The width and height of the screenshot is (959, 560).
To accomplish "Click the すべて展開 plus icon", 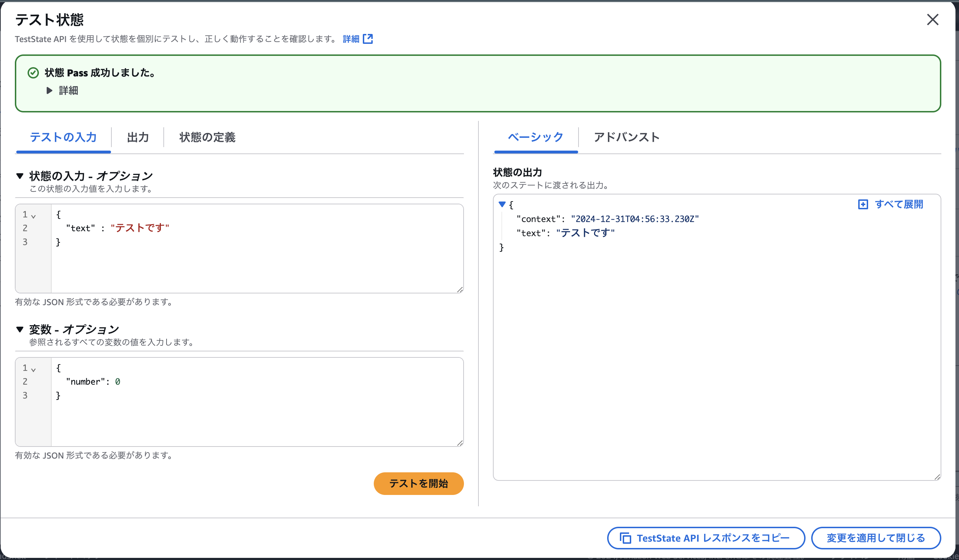I will tap(863, 204).
